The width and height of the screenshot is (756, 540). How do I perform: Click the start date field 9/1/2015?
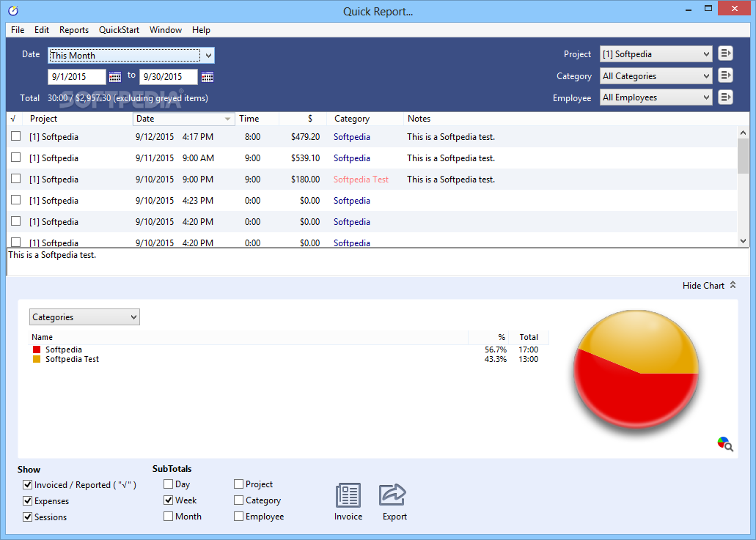click(x=77, y=77)
